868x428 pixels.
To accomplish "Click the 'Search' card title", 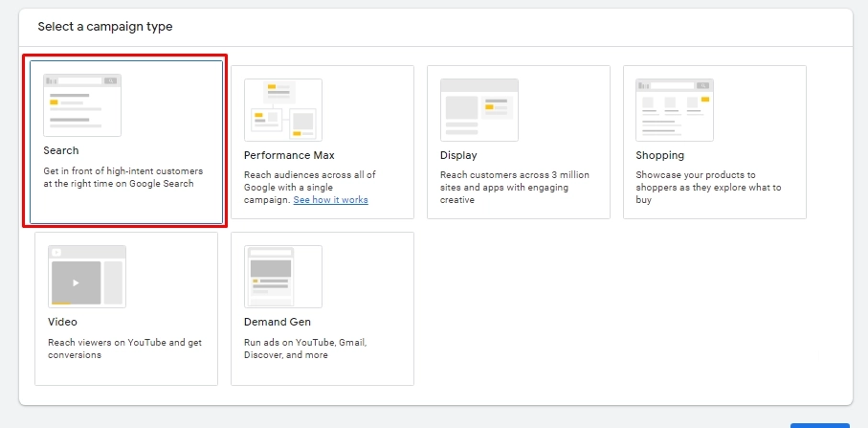I will (61, 150).
